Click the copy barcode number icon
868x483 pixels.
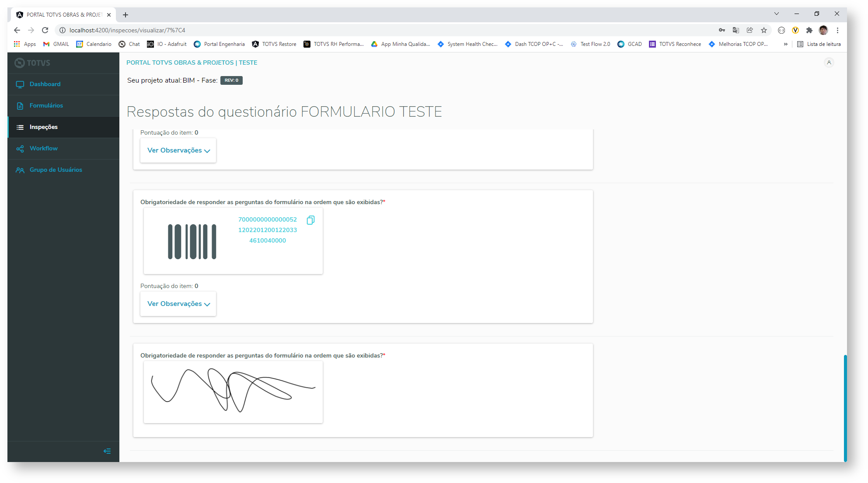(x=310, y=220)
